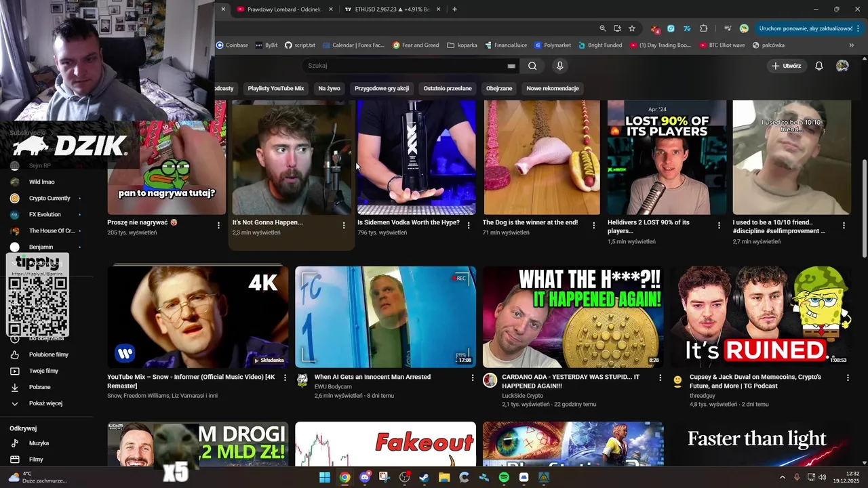Open the browser extensions puzzle icon
Image resolution: width=868 pixels, height=488 pixels.
coord(703,28)
